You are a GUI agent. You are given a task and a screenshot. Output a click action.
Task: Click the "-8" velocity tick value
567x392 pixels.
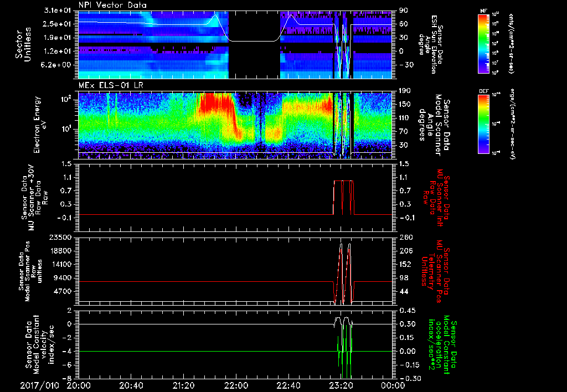tap(67, 378)
